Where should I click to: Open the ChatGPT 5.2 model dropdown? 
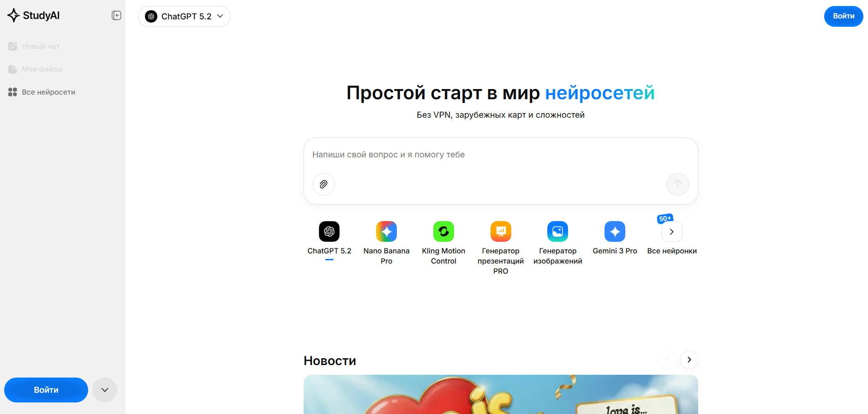pyautogui.click(x=184, y=17)
